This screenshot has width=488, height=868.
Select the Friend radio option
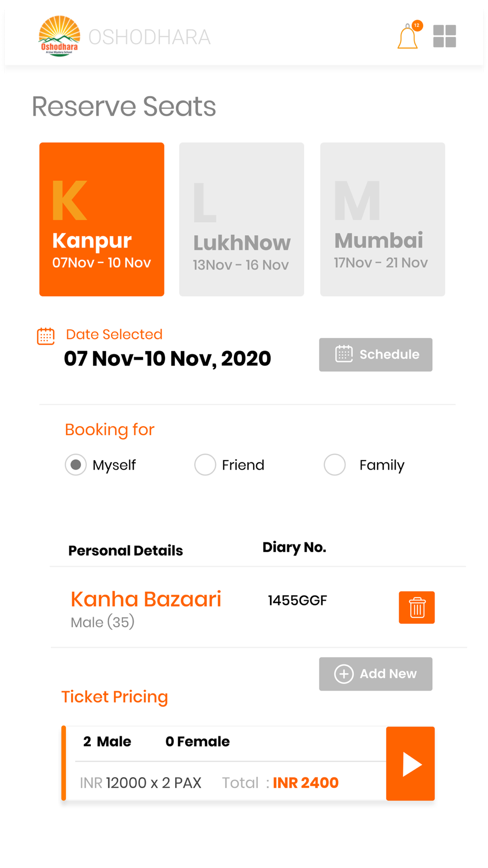(205, 465)
